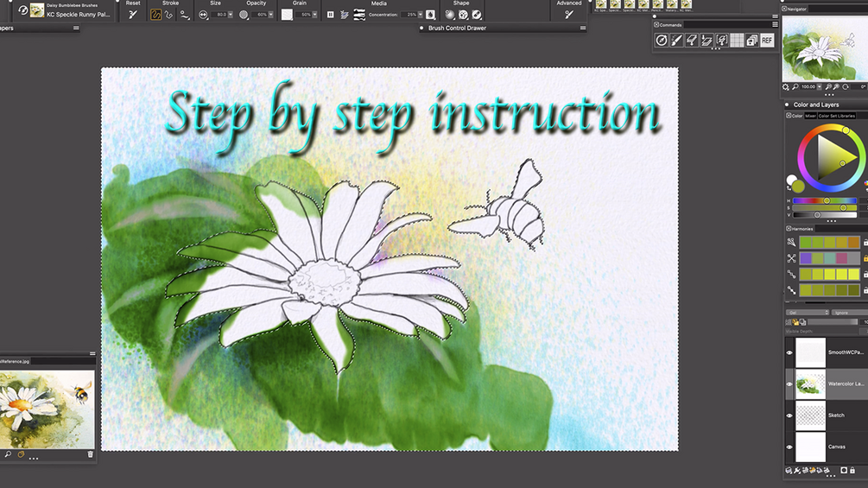The height and width of the screenshot is (488, 868).
Task: Click the magnifier icon in reference panel
Action: pos(8,455)
